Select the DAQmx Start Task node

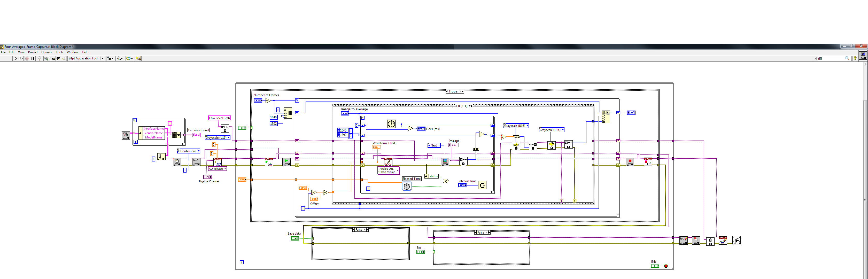click(x=269, y=162)
